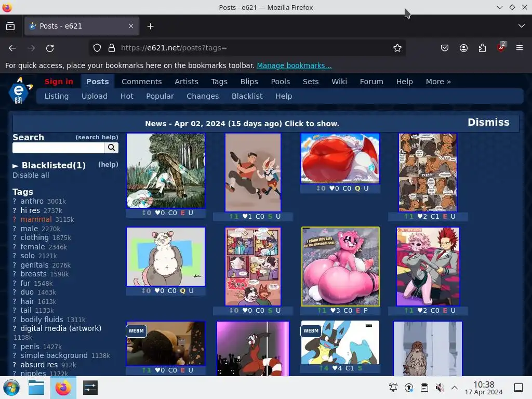Bookmark this page with the star icon

(x=397, y=48)
